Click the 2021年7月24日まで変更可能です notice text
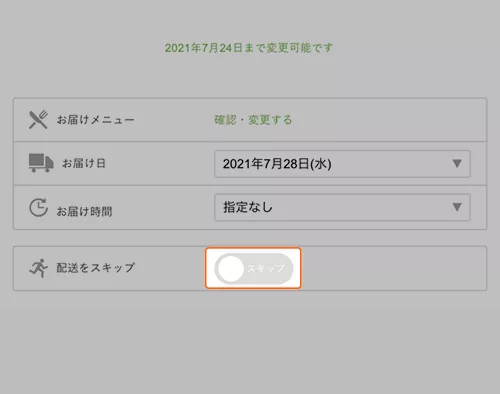 point(249,48)
